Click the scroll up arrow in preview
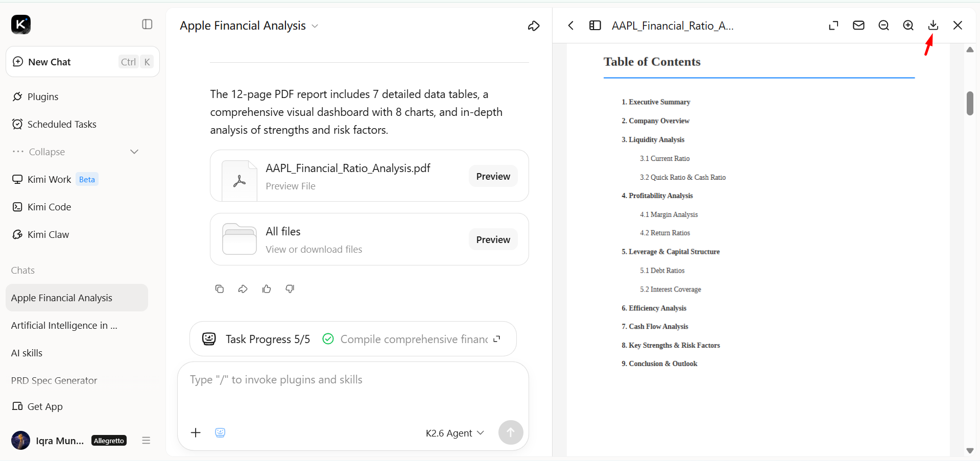This screenshot has height=461, width=980. pyautogui.click(x=970, y=50)
